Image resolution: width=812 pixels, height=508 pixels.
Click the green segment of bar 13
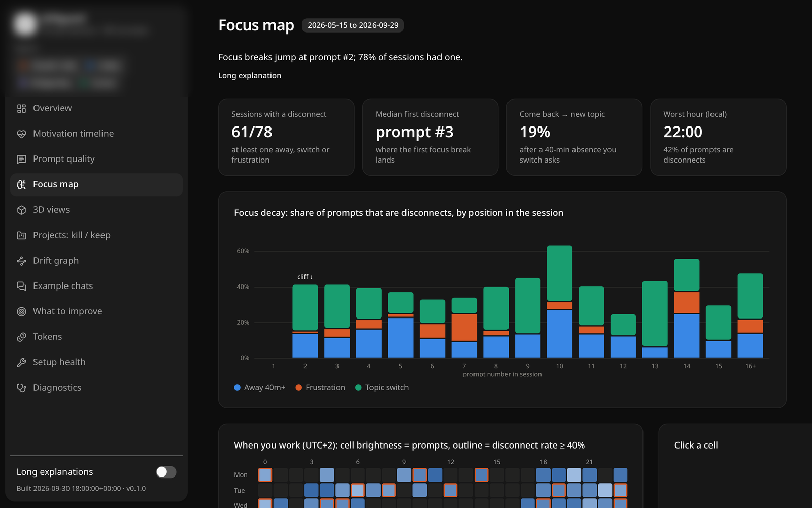pyautogui.click(x=655, y=313)
